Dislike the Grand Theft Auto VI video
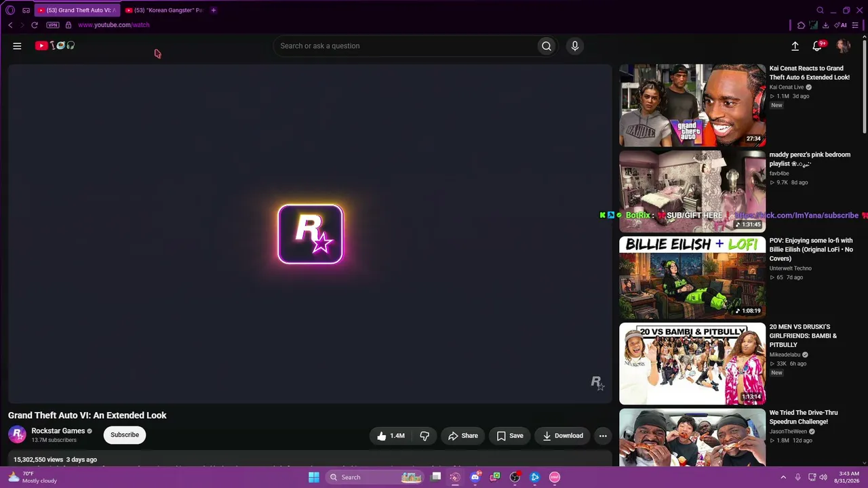The height and width of the screenshot is (488, 868). coord(425,436)
